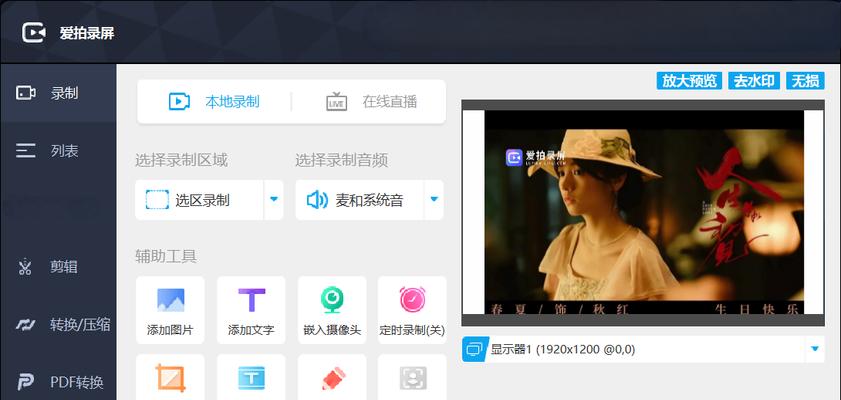Image resolution: width=841 pixels, height=400 pixels.
Task: Click the 无损 button
Action: 805,81
